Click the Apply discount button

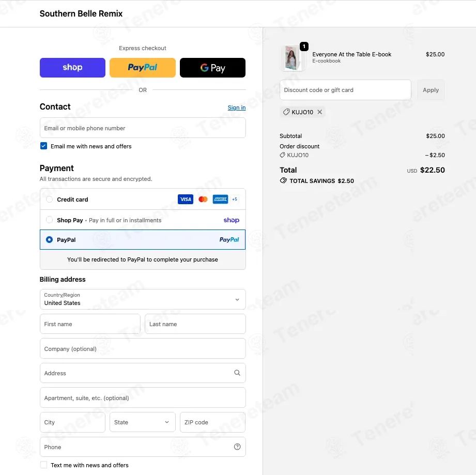click(431, 90)
